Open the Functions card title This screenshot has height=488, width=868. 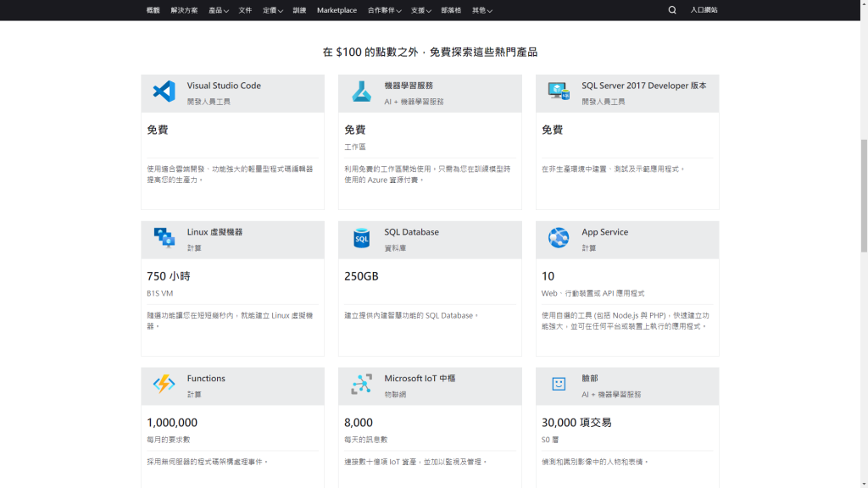pyautogui.click(x=206, y=379)
